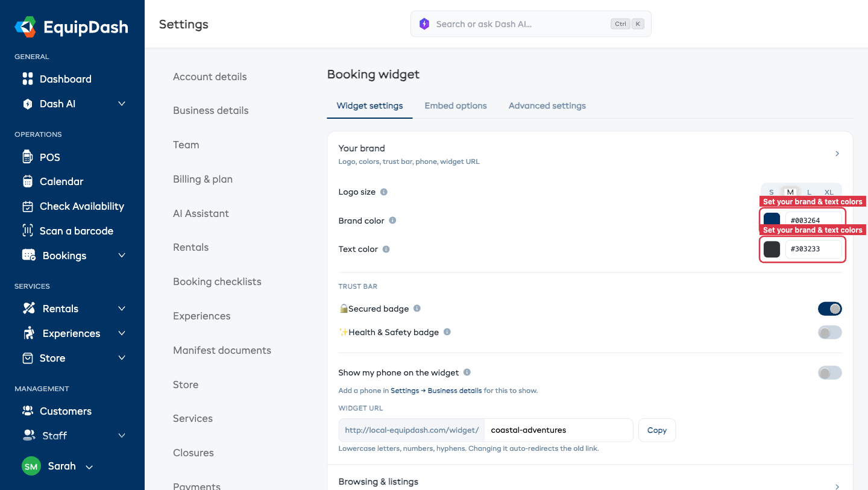Expand the Store sidebar chevron

coord(122,358)
